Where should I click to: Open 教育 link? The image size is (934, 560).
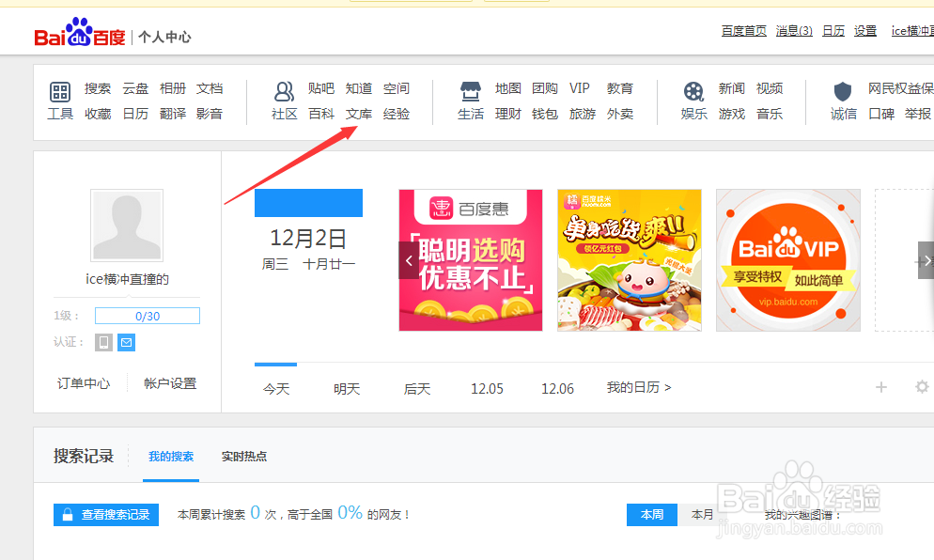[620, 88]
